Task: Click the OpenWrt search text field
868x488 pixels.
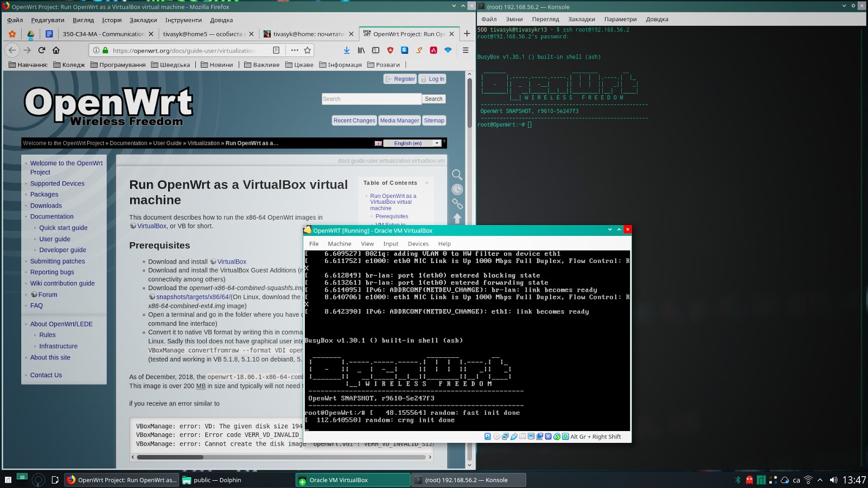Action: [x=372, y=99]
